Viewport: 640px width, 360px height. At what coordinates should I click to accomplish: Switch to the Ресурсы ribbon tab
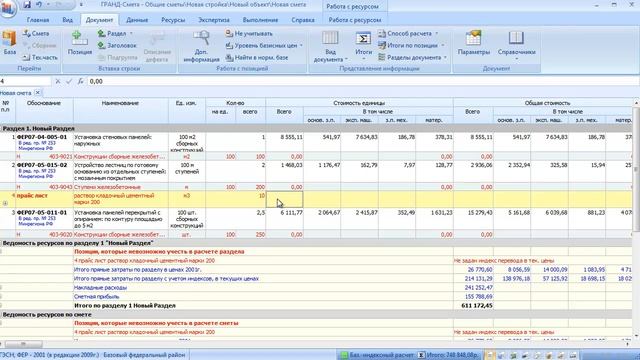tap(173, 20)
